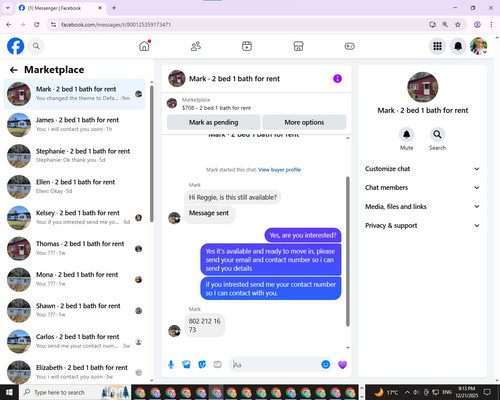This screenshot has height=400, width=500.
Task: Select the Messenger | Facebook tab
Action: click(60, 8)
